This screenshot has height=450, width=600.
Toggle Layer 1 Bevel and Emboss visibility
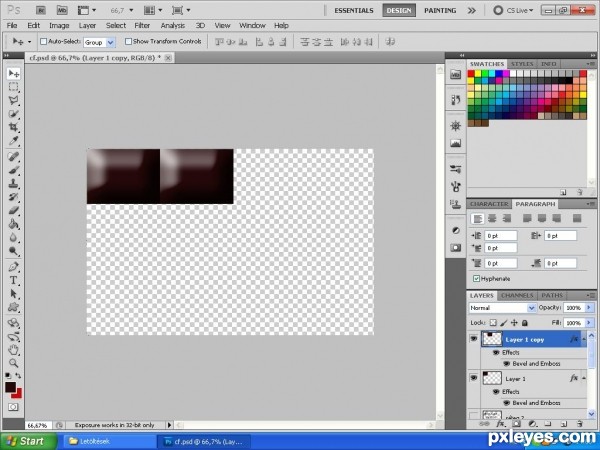click(506, 403)
